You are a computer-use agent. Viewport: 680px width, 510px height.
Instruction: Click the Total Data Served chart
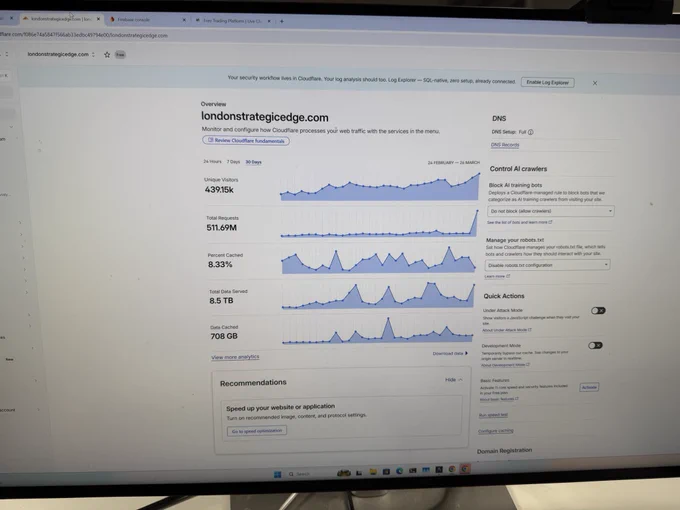point(378,294)
